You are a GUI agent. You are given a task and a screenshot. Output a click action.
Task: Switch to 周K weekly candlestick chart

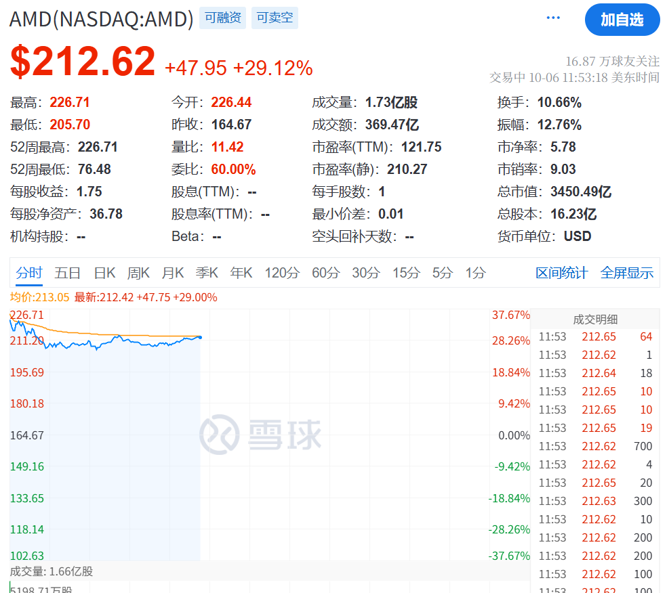pos(138,273)
